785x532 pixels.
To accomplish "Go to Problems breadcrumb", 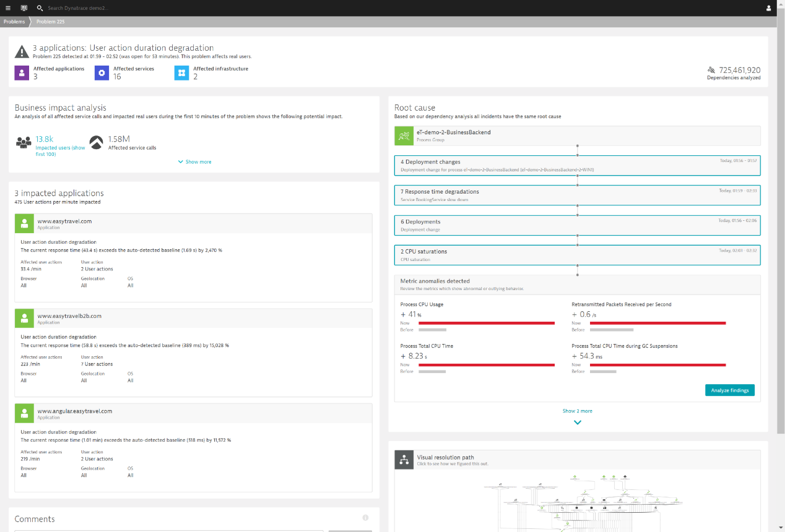I will 14,22.
